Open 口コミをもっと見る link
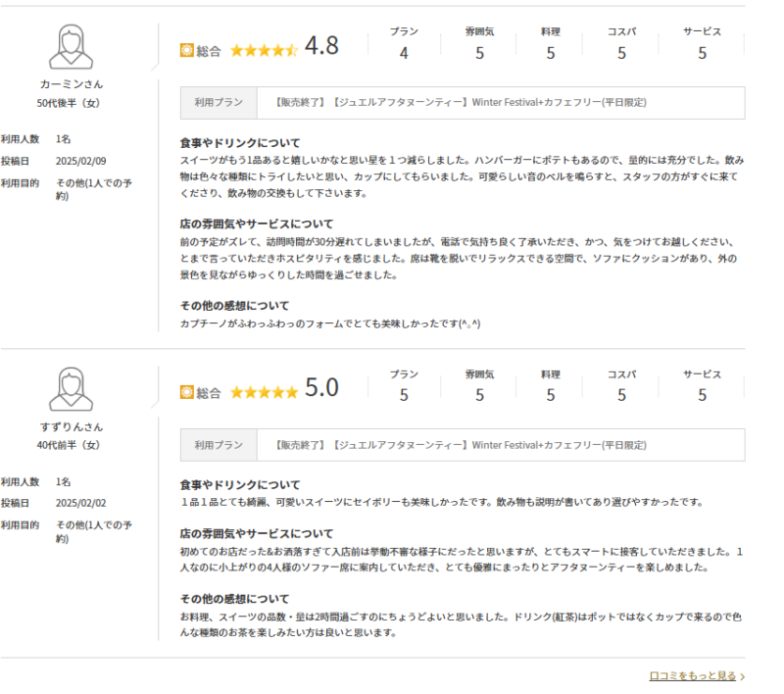The image size is (784, 694). point(693,676)
